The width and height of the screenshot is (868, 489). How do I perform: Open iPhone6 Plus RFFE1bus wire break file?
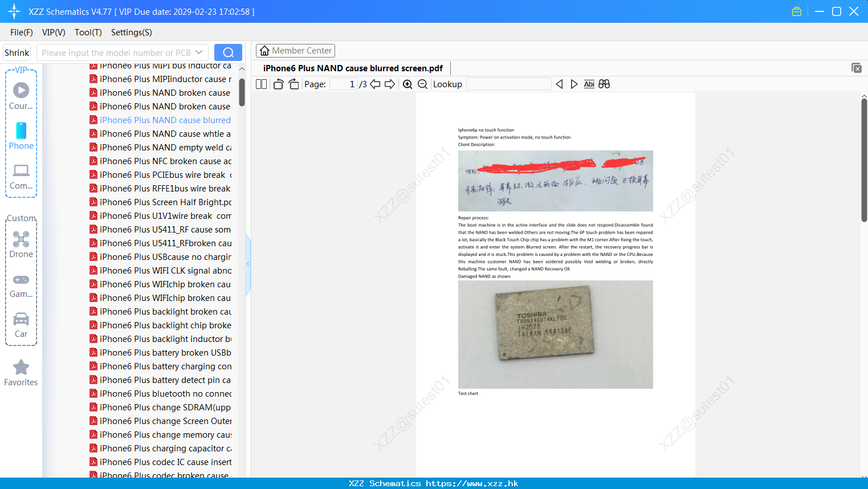pyautogui.click(x=160, y=189)
